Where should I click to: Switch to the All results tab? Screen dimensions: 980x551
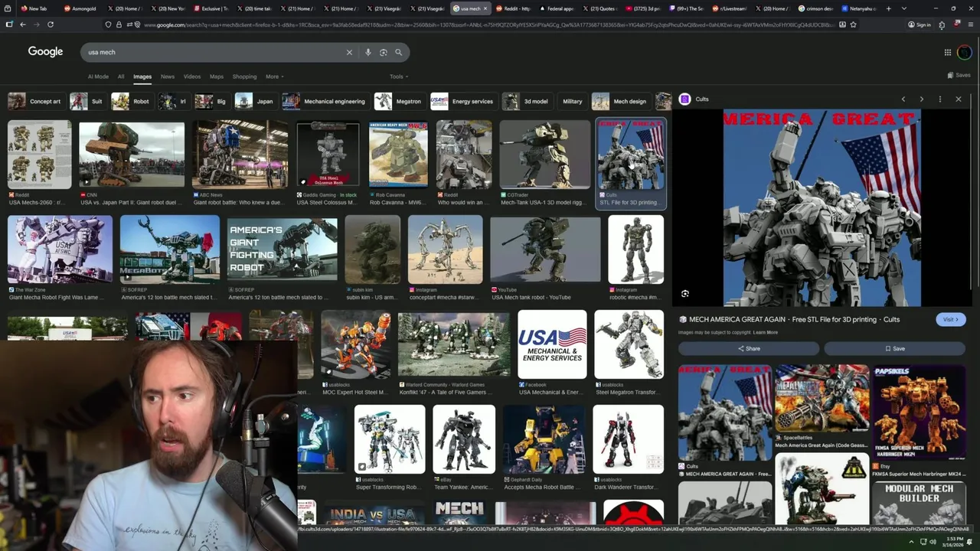point(121,77)
